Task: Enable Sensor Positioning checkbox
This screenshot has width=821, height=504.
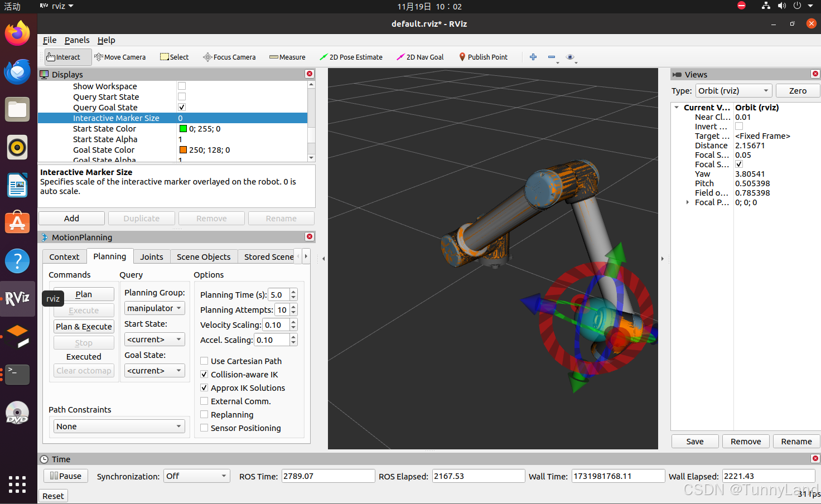Action: tap(204, 428)
